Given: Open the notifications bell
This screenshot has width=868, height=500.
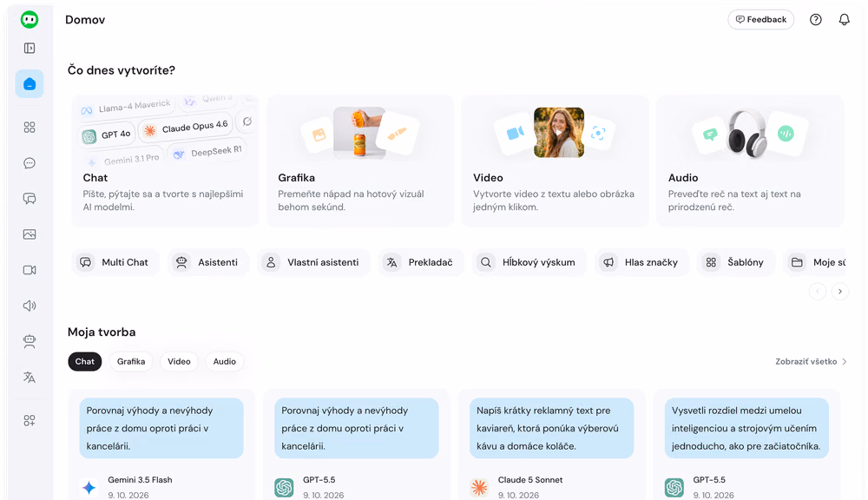Looking at the screenshot, I should coord(845,19).
